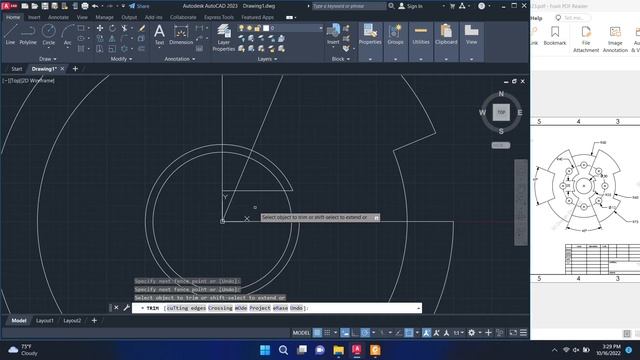Add a new layout with plus button
640x360 pixels.
(x=94, y=321)
